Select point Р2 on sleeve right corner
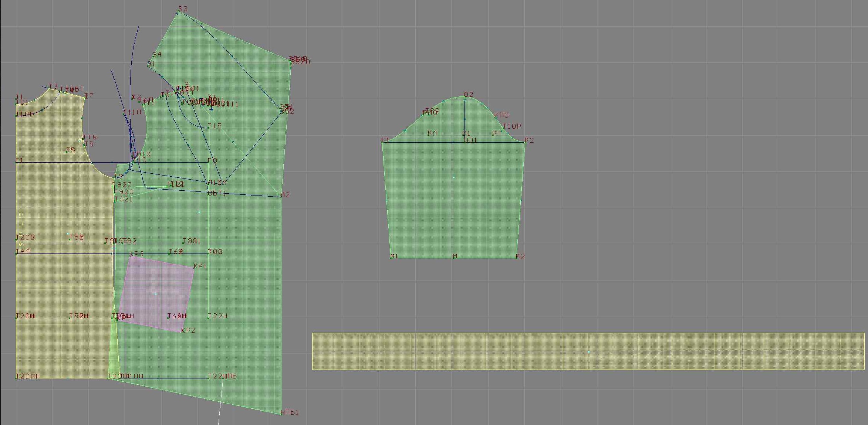 [x=525, y=142]
